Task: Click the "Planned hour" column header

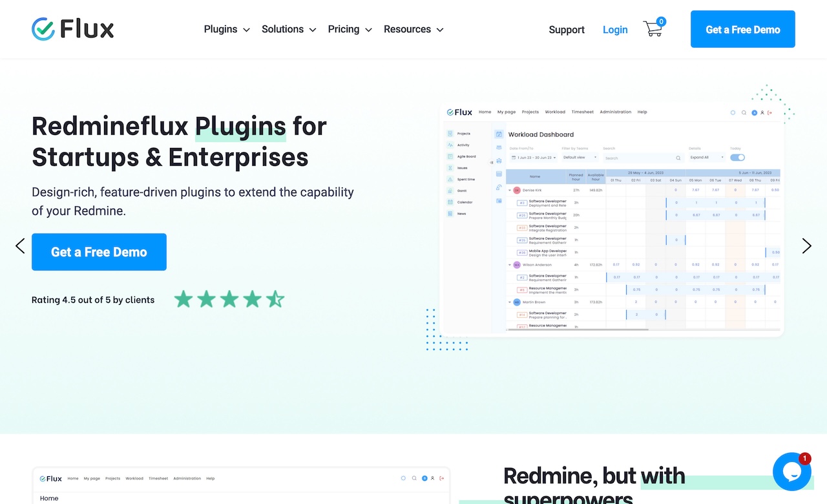Action: coord(576,176)
